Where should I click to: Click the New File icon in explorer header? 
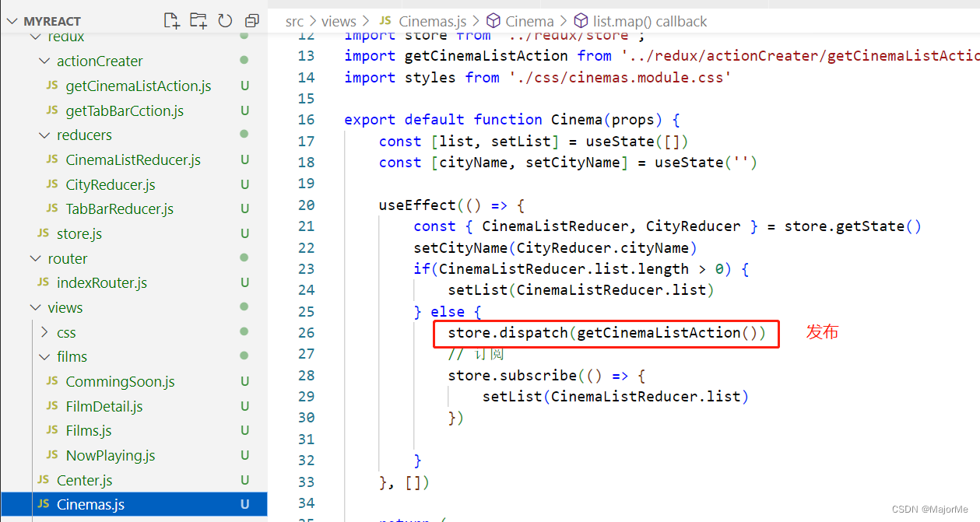pyautogui.click(x=171, y=20)
